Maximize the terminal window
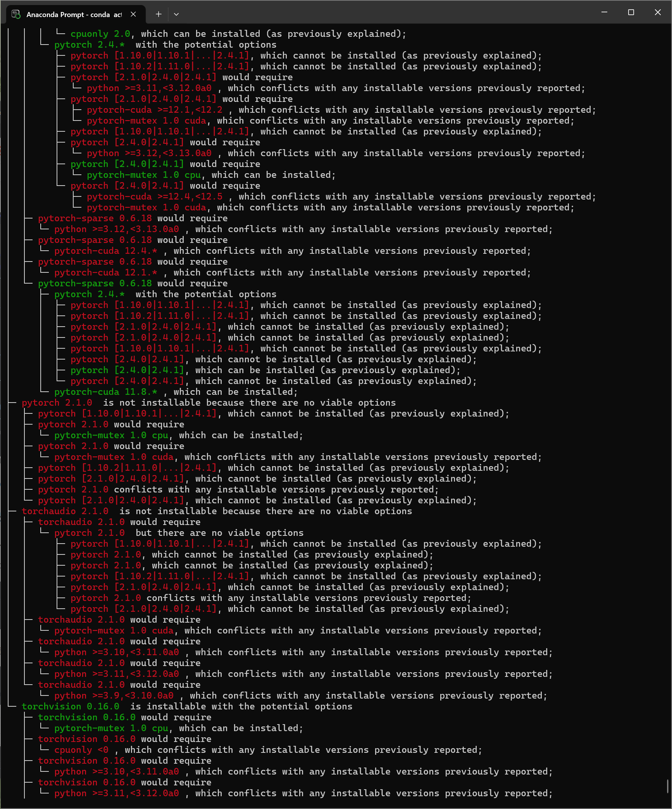The height and width of the screenshot is (809, 672). (x=631, y=12)
